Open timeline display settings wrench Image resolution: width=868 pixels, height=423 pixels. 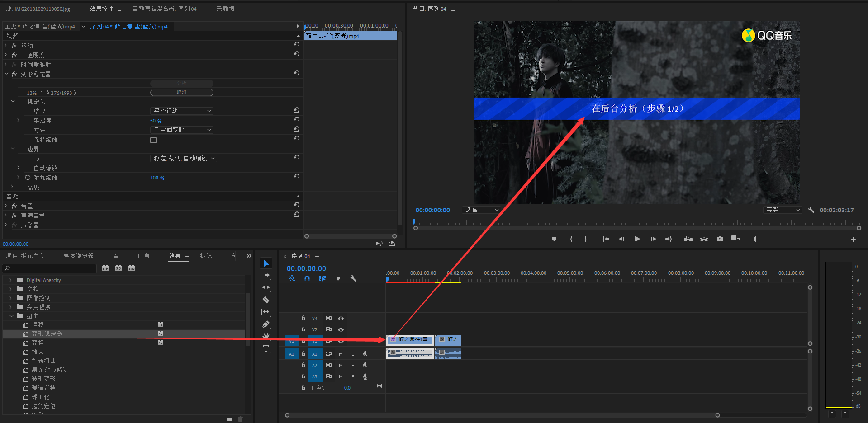[x=353, y=278]
